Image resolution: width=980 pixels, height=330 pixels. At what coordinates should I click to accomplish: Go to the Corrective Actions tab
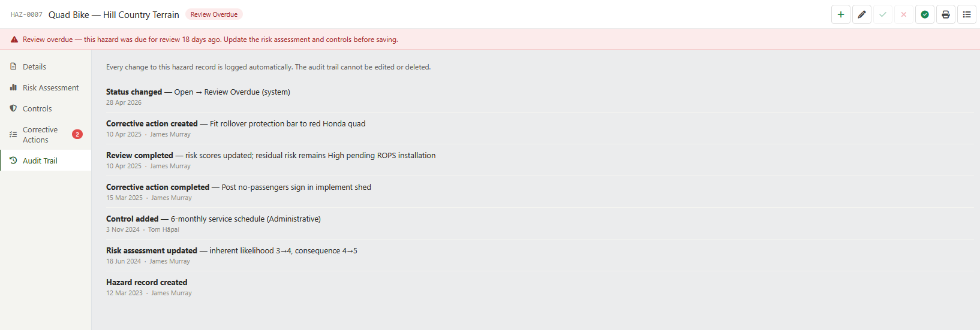coord(46,134)
